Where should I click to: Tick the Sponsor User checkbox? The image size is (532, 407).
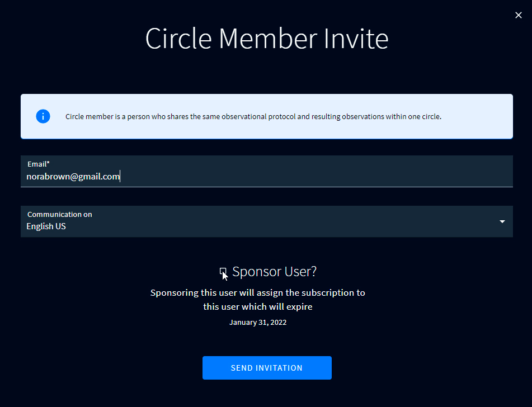pyautogui.click(x=223, y=272)
